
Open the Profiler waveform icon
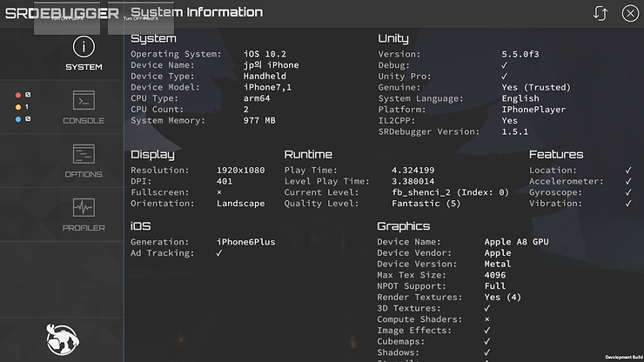click(84, 208)
